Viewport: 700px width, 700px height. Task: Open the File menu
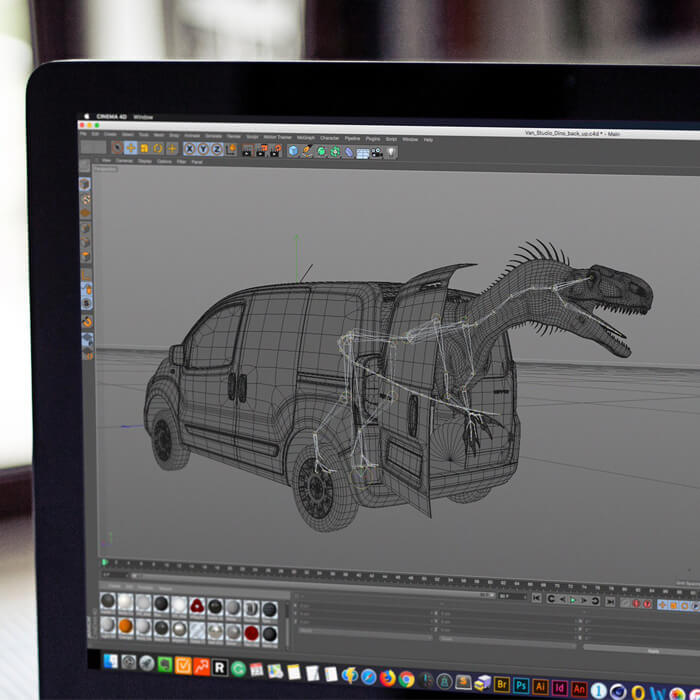click(x=83, y=133)
